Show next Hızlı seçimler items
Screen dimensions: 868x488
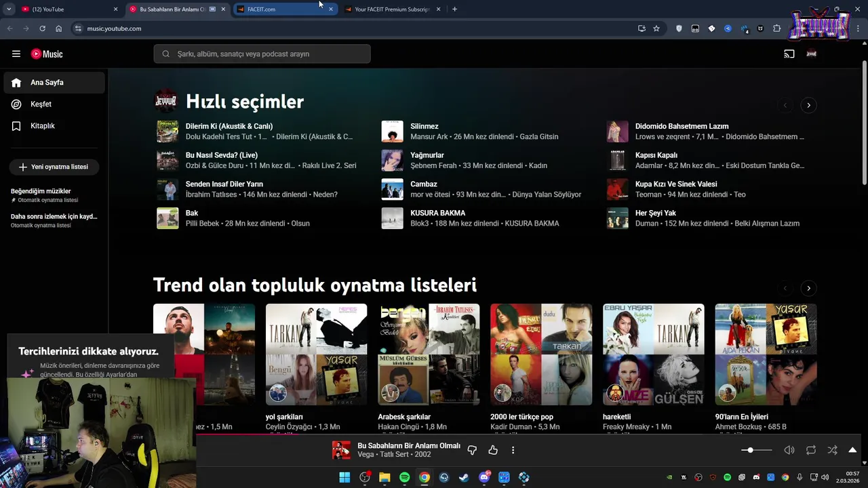click(808, 105)
